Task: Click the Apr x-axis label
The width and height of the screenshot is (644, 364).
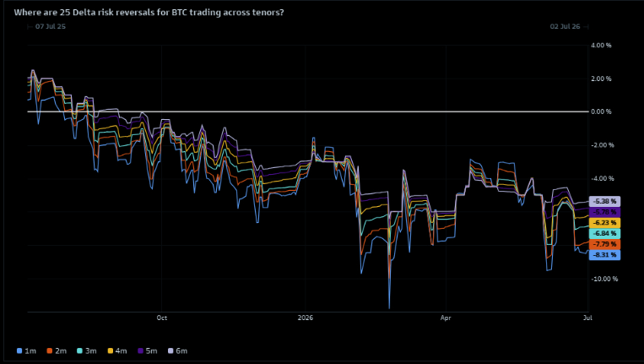Action: click(x=446, y=318)
